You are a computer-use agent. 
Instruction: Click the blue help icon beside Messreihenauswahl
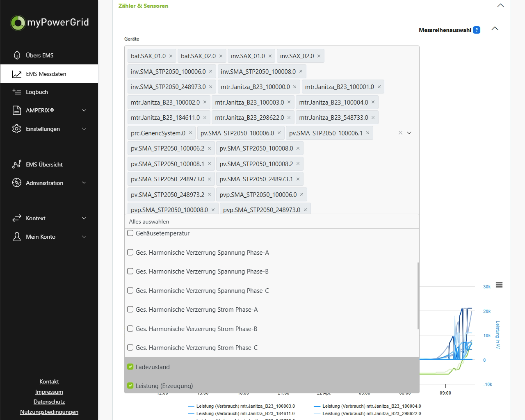click(x=477, y=30)
